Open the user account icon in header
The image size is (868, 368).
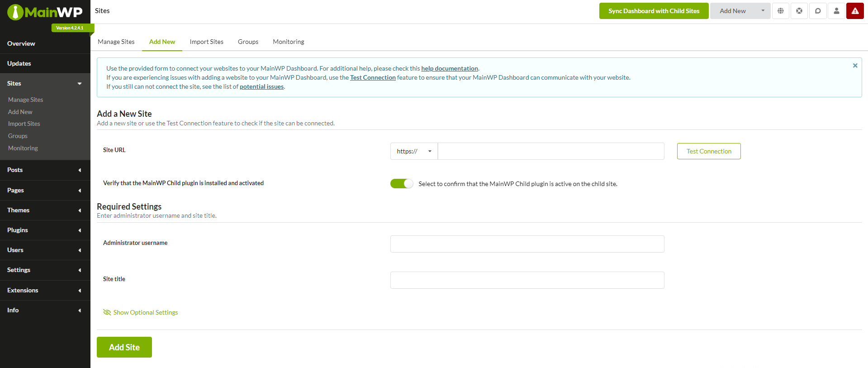(x=836, y=11)
